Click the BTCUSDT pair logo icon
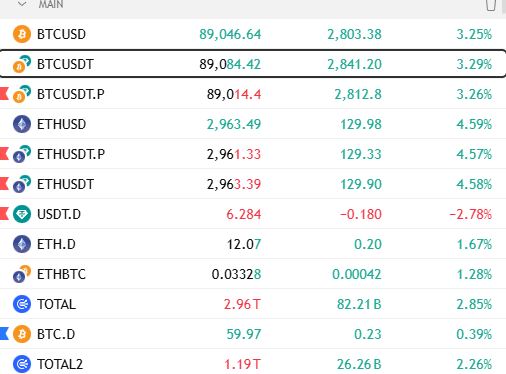This screenshot has width=506, height=374. pyautogui.click(x=22, y=64)
